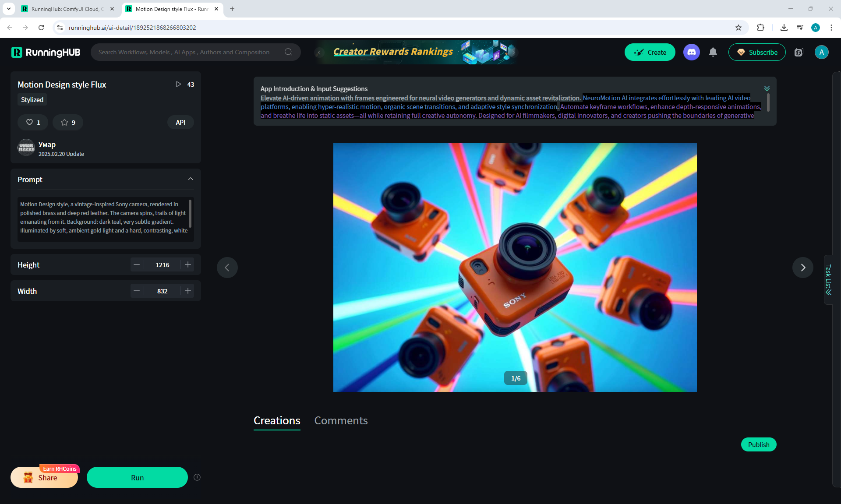This screenshot has height=504, width=841.
Task: Select the Creations tab
Action: pos(277,420)
